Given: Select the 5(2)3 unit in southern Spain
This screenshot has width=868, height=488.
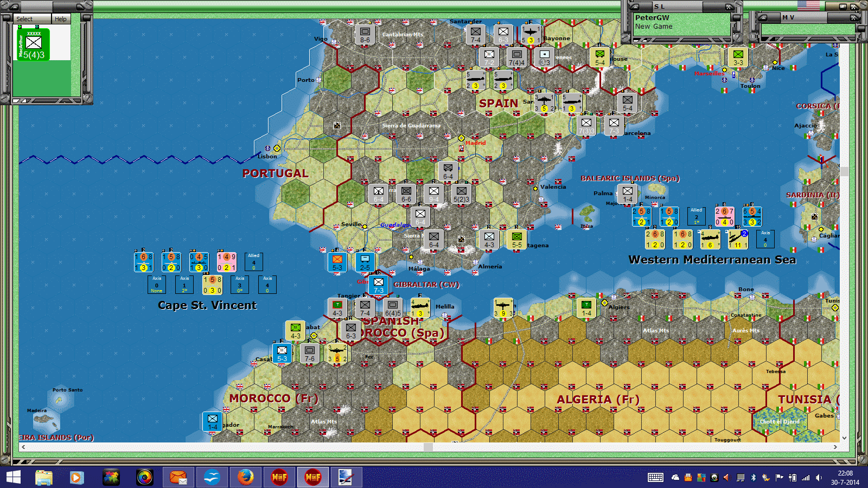Looking at the screenshot, I should tap(462, 194).
